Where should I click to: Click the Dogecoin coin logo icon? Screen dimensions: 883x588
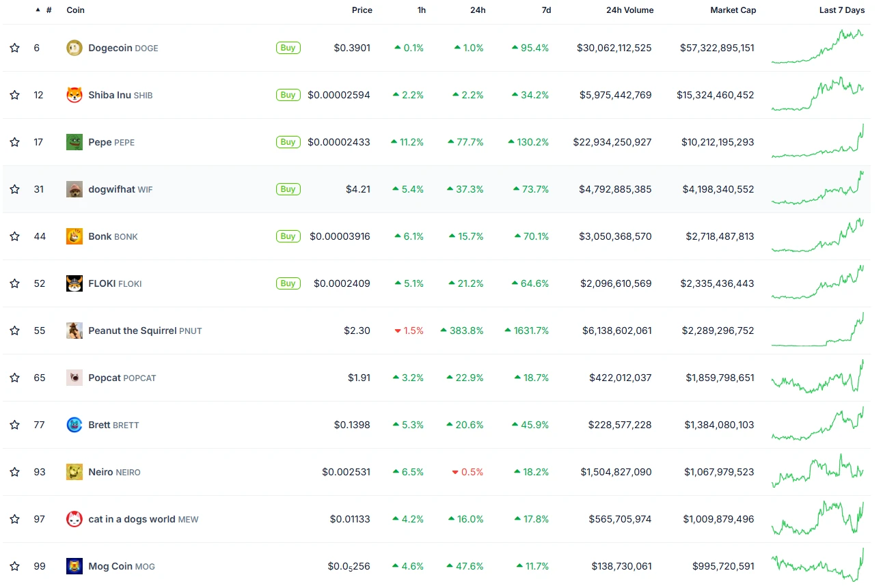click(x=74, y=48)
